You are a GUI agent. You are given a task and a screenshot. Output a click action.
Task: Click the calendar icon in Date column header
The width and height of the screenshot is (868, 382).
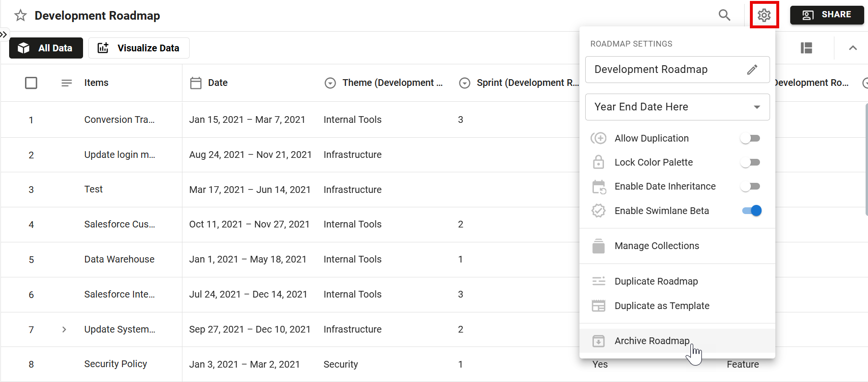(196, 83)
